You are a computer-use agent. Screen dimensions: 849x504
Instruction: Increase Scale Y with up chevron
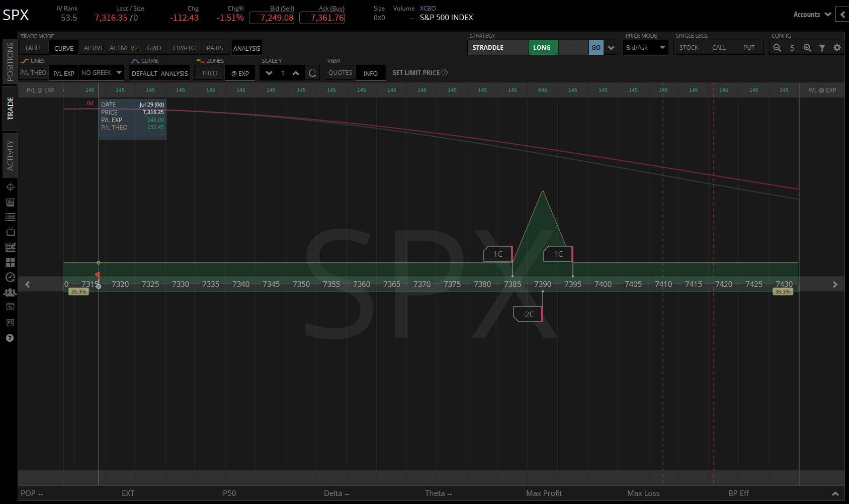296,73
